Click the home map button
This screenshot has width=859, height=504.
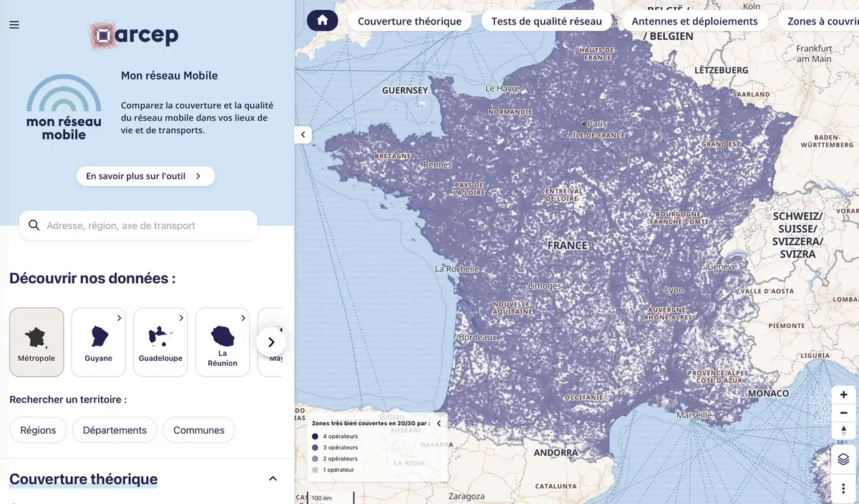click(322, 20)
